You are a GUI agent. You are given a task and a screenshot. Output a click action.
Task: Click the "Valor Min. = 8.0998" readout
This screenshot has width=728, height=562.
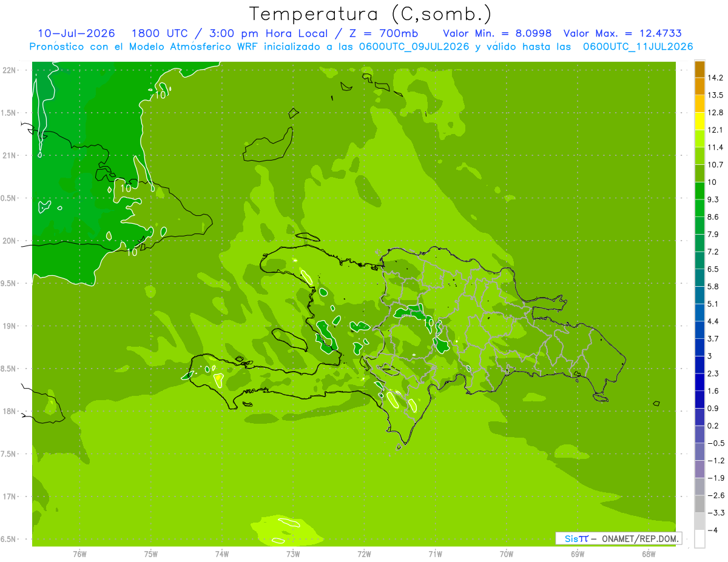point(497,33)
